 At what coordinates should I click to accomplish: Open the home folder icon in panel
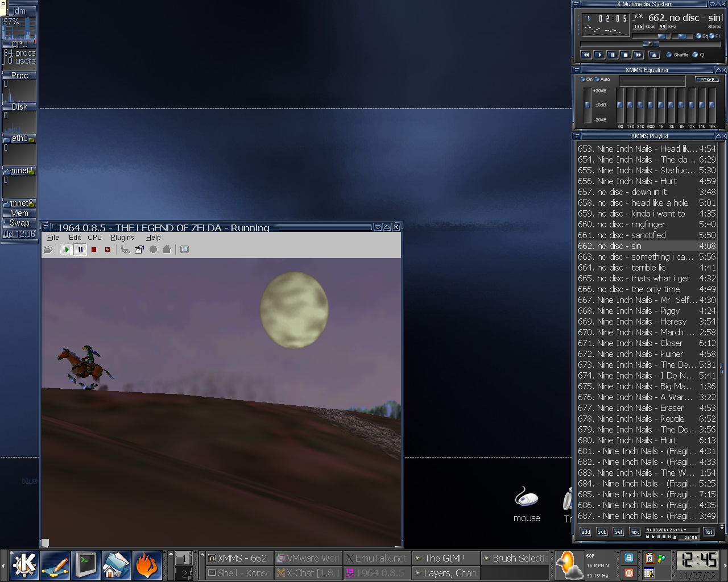coord(116,566)
